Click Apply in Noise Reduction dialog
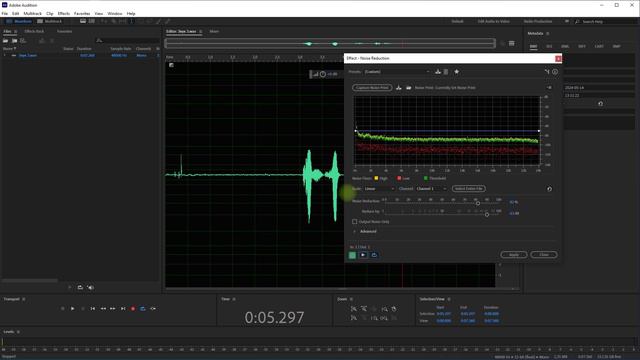The width and height of the screenshot is (640, 360). click(513, 255)
